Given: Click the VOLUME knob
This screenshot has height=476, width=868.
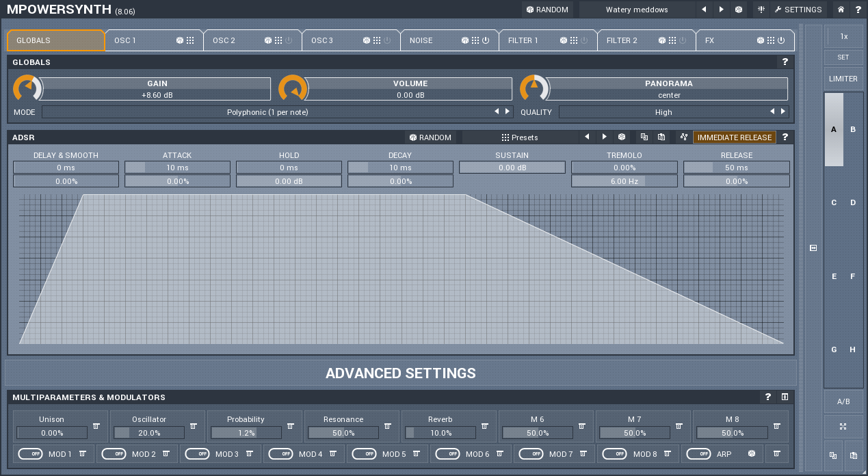Looking at the screenshot, I should click(x=293, y=89).
